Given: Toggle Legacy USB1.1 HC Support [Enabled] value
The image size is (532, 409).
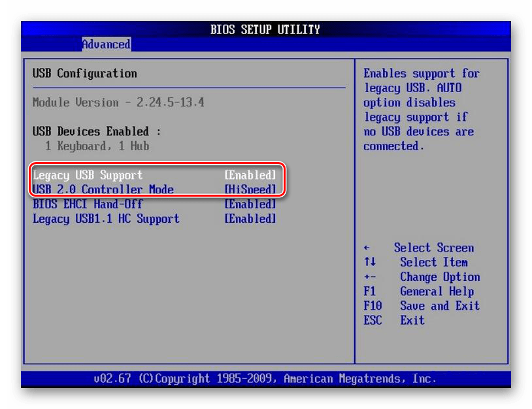Looking at the screenshot, I should click(x=250, y=219).
